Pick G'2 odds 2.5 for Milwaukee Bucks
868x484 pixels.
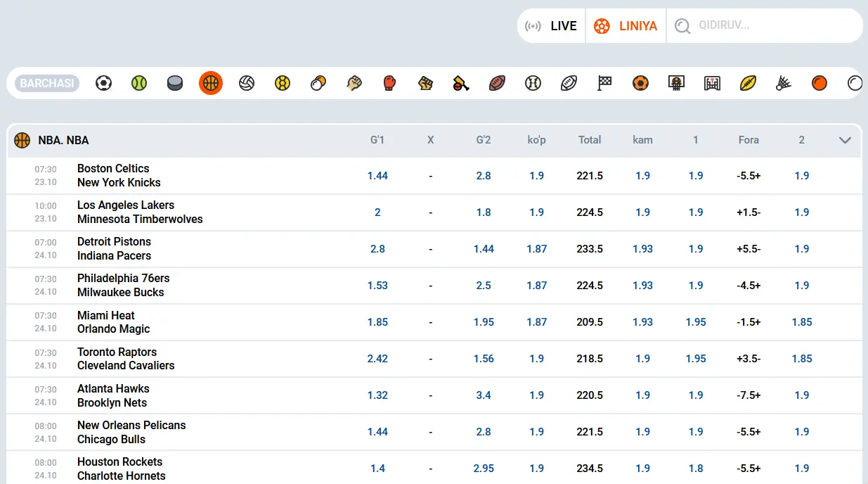tap(484, 286)
